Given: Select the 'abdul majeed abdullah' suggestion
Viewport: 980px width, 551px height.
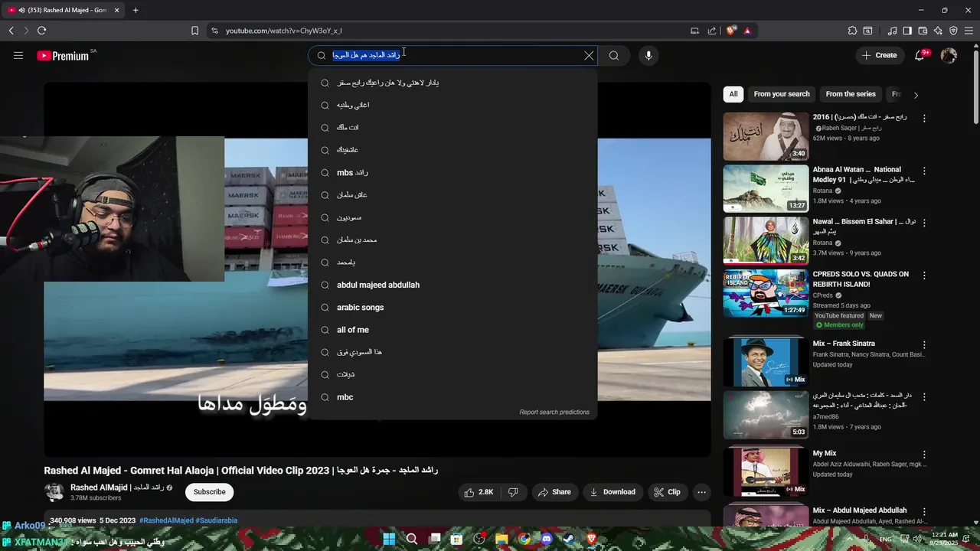Looking at the screenshot, I should click(x=452, y=285).
